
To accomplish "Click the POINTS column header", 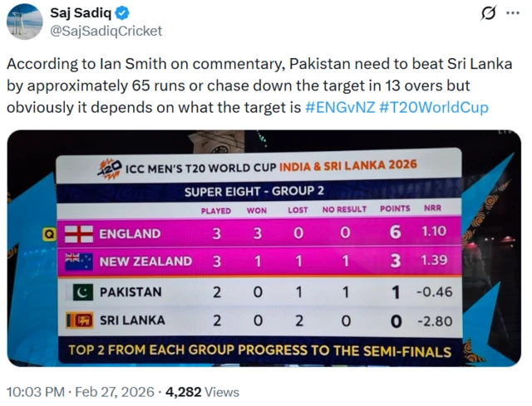I will pyautogui.click(x=395, y=211).
